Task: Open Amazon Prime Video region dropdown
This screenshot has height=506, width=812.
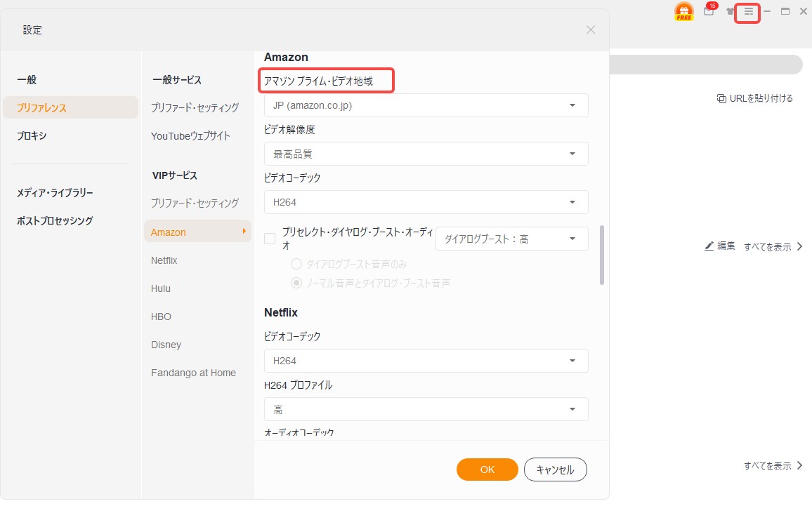Action: coord(426,105)
